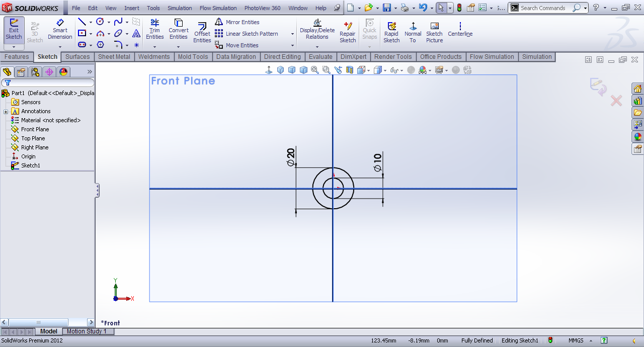Click the Search Commands input field
The image size is (644, 347).
545,8
